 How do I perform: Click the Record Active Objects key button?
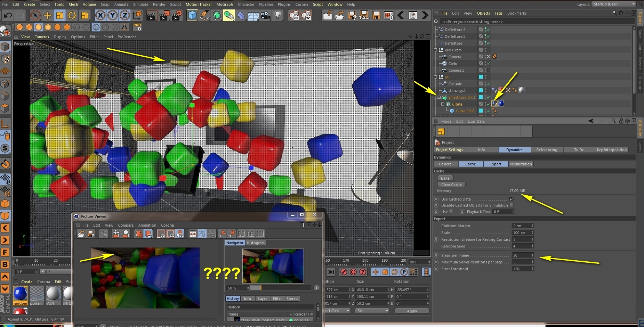344,272
